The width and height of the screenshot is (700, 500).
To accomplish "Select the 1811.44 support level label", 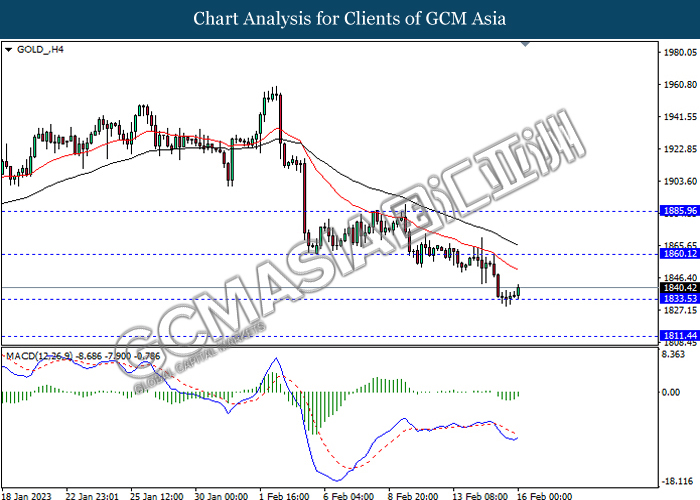I will tap(679, 336).
